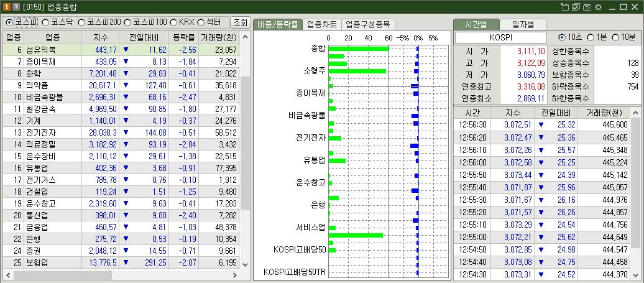Select the 비금속광물 sector row name
This screenshot has width=644, height=283.
tap(43, 98)
